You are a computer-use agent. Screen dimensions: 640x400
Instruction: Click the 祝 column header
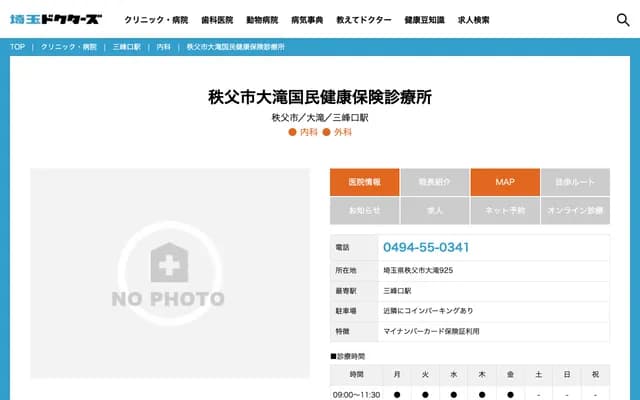[595, 374]
